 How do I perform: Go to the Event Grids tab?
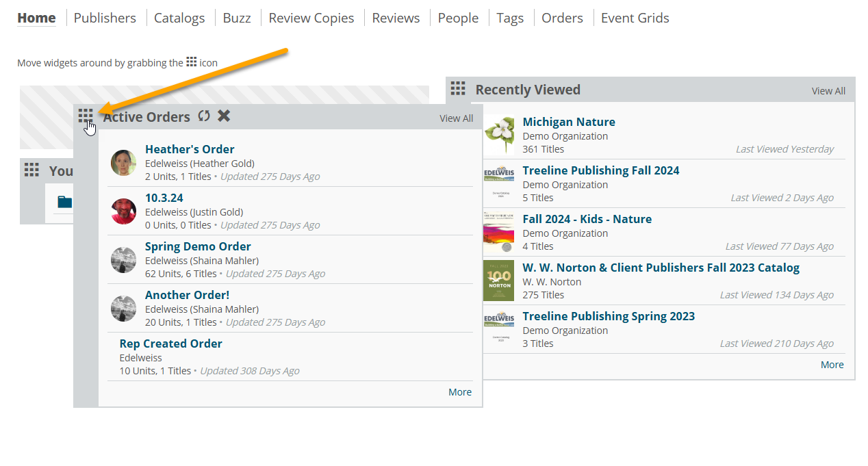(635, 18)
